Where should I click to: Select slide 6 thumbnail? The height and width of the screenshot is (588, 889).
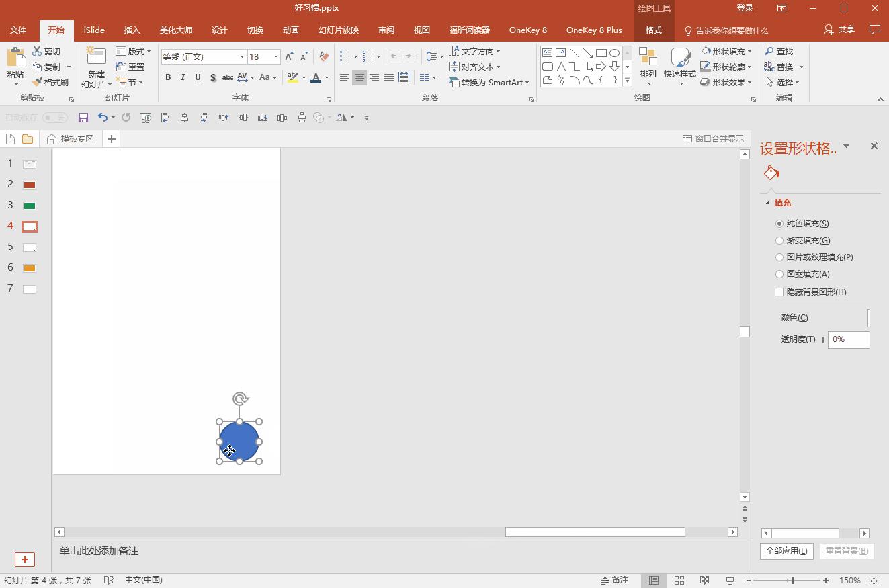point(29,268)
